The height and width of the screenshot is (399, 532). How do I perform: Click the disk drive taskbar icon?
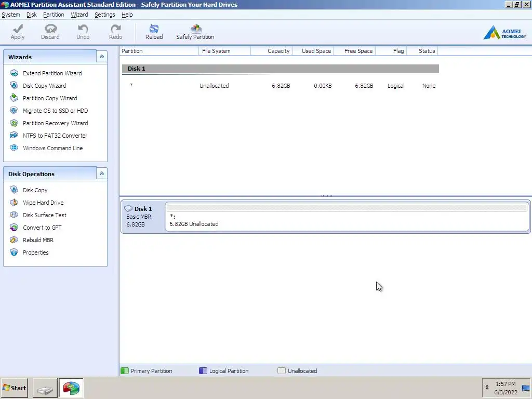pyautogui.click(x=45, y=389)
